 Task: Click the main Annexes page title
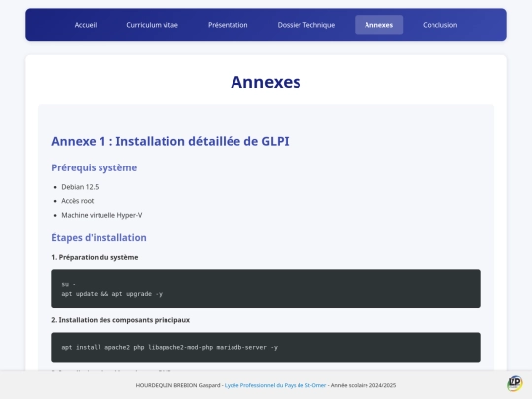point(266,82)
